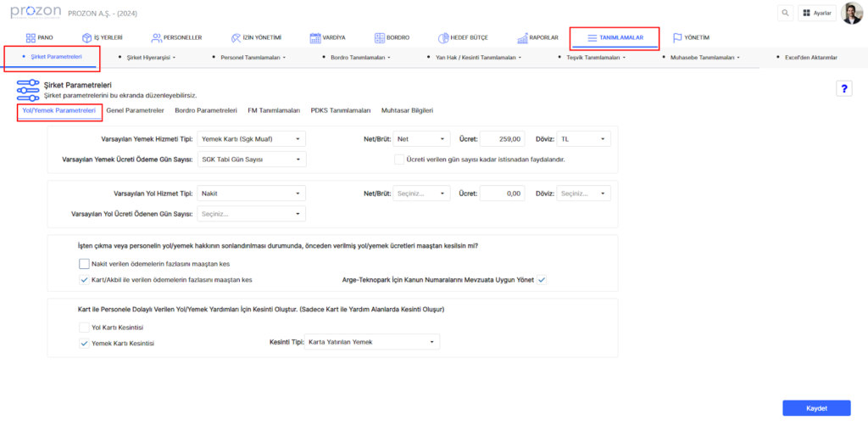Open Varsayılan Yemek Hizmeti Tipi dropdown
The height and width of the screenshot is (426, 868).
click(x=251, y=139)
